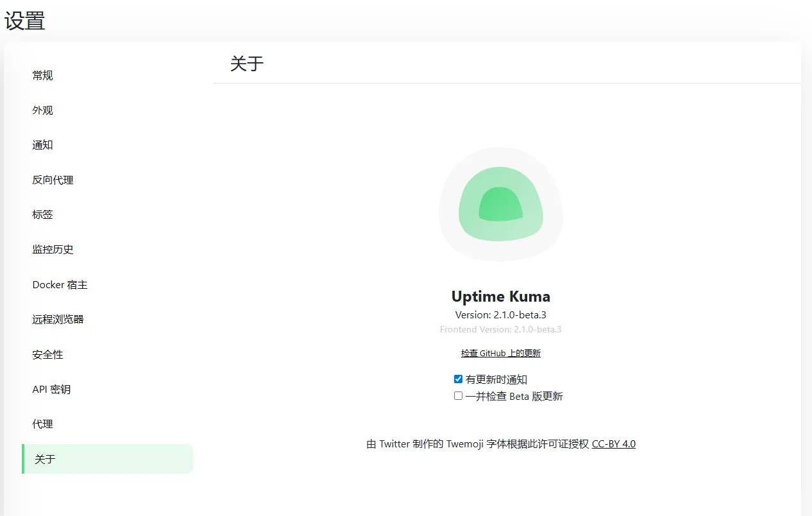Select 代理 in settings sidebar

(x=43, y=424)
